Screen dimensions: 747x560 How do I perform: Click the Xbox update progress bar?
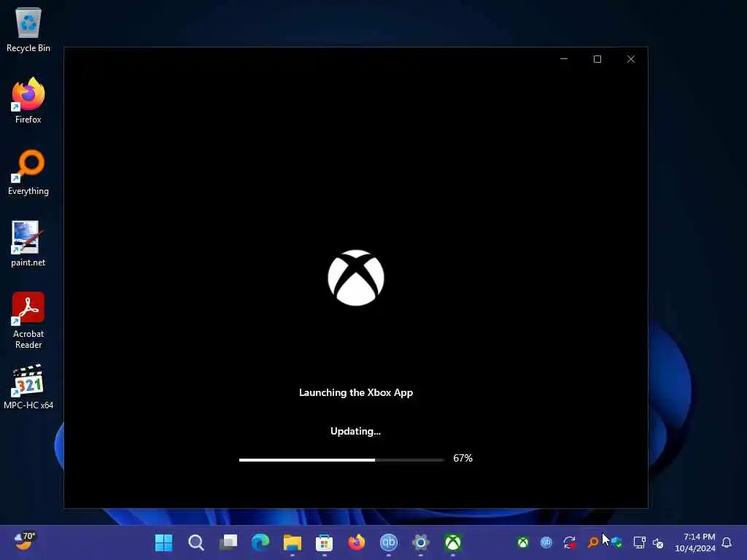coord(341,460)
